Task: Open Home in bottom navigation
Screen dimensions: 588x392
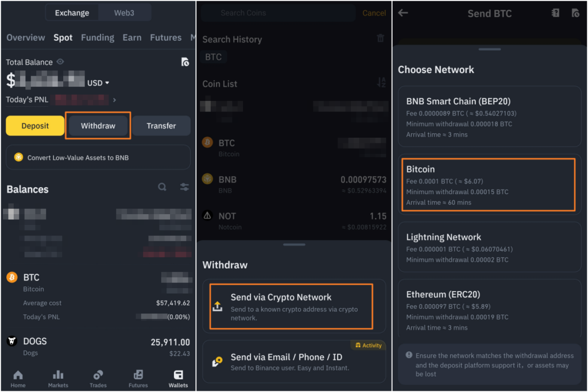Action: pos(18,379)
